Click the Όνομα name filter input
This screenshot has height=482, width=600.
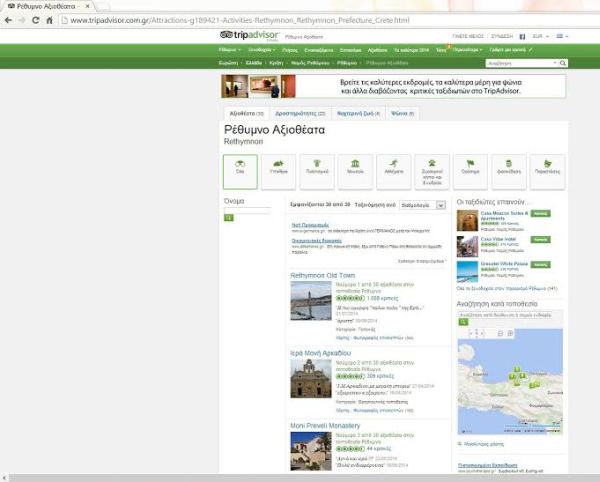coord(247,210)
